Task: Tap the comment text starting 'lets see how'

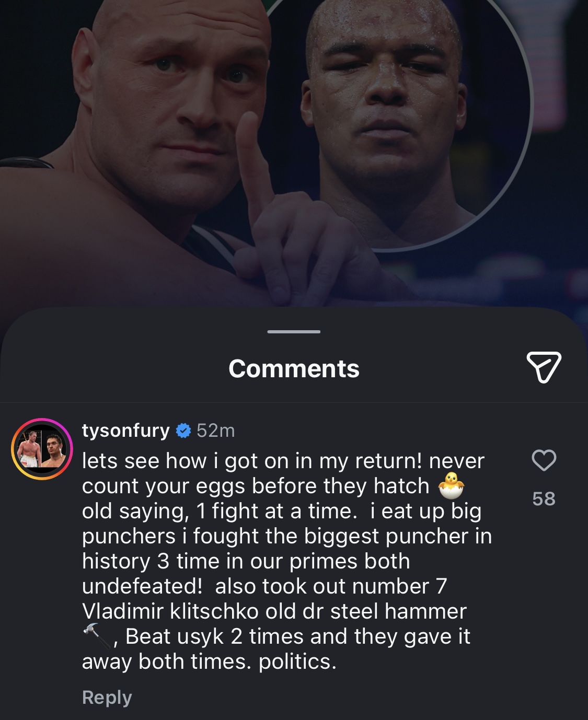Action: tap(287, 561)
